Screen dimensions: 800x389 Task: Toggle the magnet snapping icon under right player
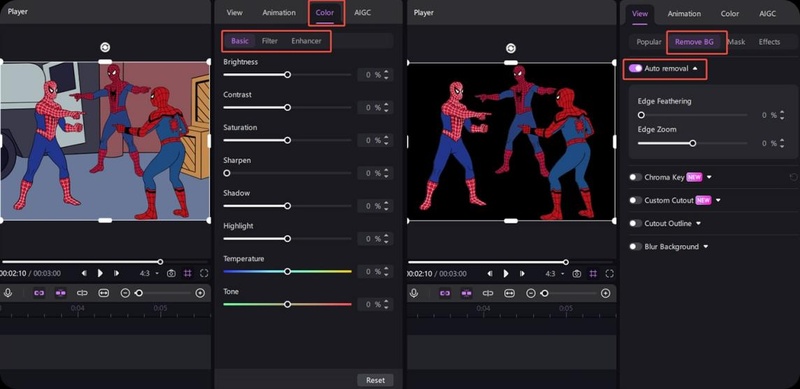point(466,293)
